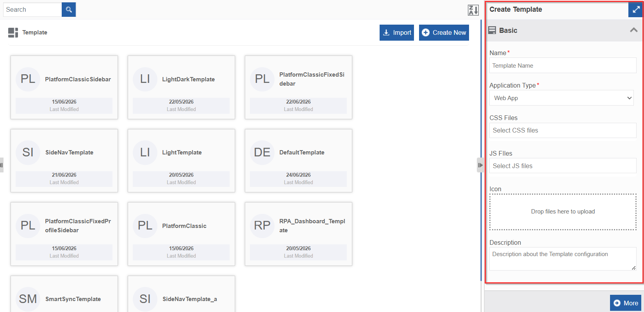Select the LightTemplate card title
644x312 pixels.
(x=182, y=152)
